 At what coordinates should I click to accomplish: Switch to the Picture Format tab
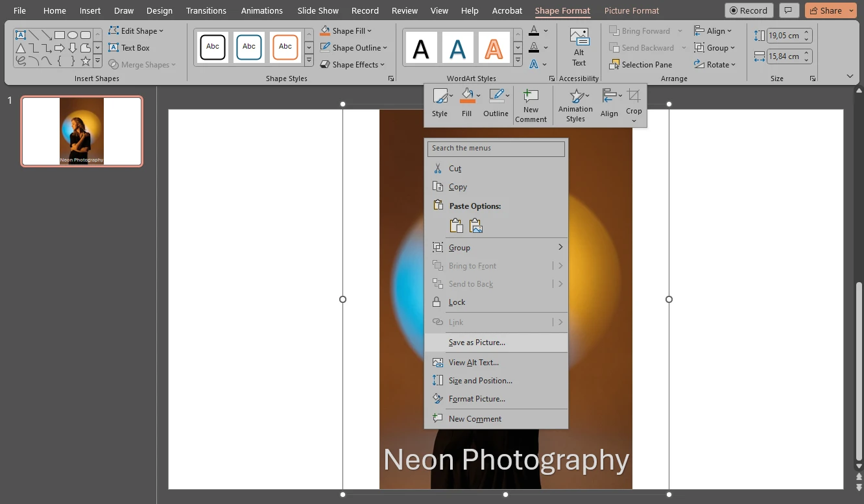631,10
